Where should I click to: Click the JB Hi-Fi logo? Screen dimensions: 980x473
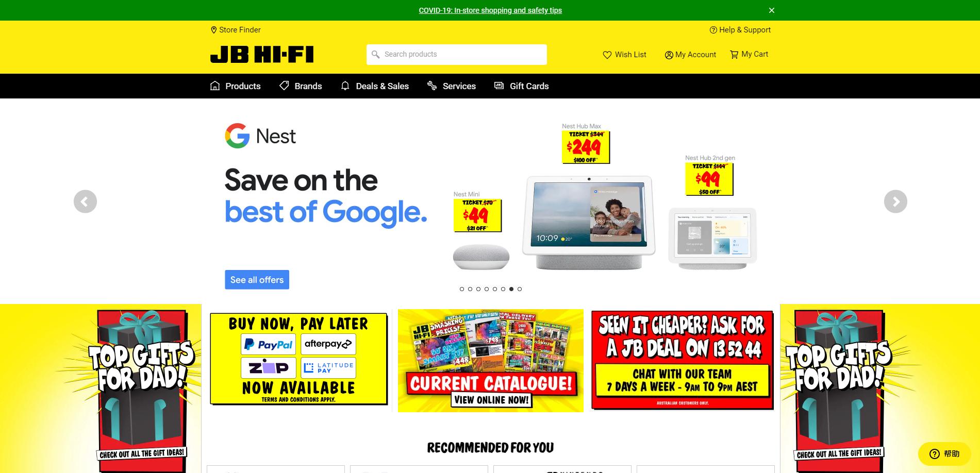pyautogui.click(x=262, y=55)
